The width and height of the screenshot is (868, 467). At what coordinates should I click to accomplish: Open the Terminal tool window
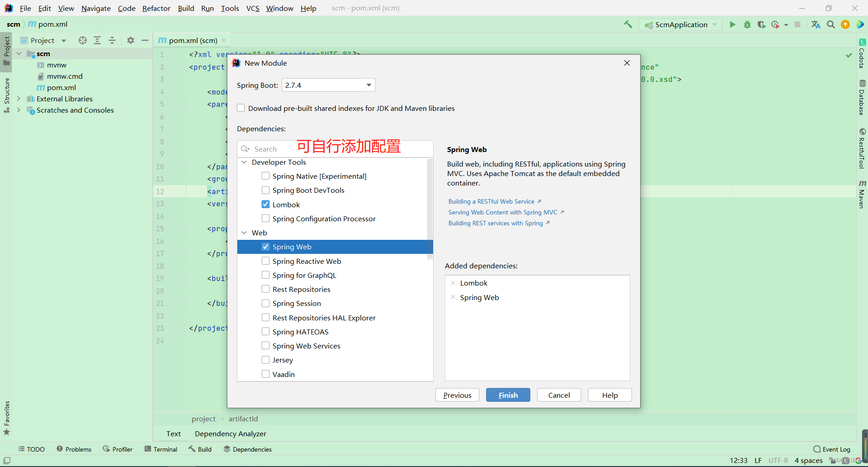(161, 449)
